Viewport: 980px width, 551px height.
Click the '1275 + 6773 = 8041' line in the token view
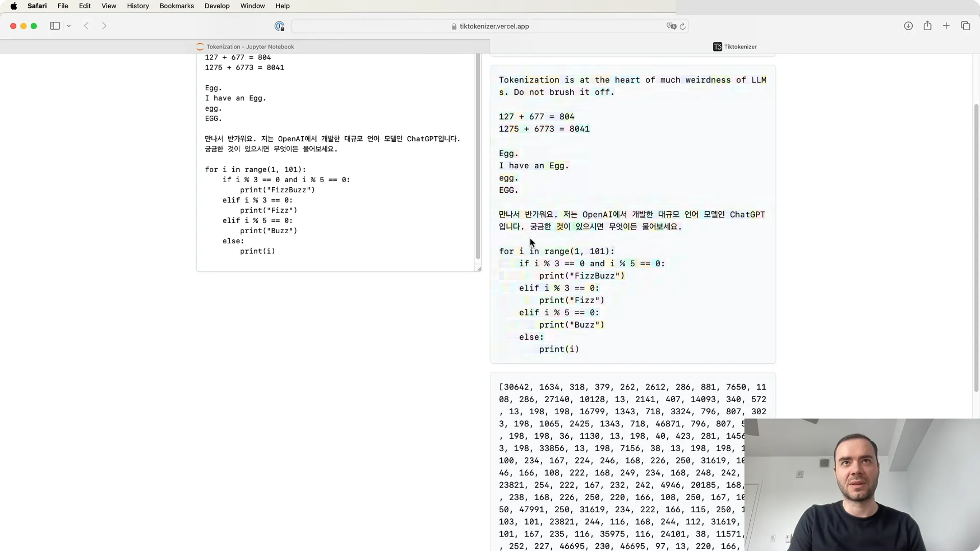(544, 129)
